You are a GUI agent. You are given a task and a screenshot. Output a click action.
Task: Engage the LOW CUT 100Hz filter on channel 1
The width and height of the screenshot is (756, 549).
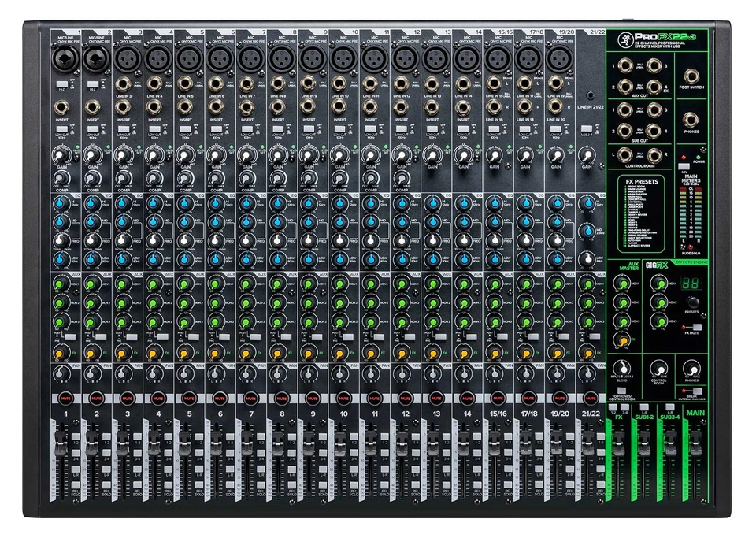pyautogui.click(x=63, y=128)
